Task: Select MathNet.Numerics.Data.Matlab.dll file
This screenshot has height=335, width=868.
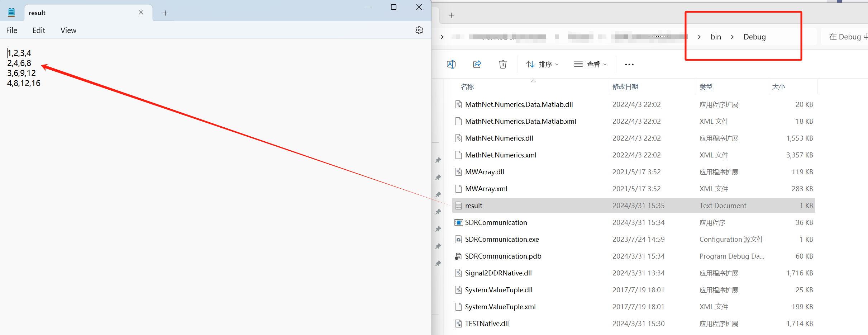Action: (633, 104)
